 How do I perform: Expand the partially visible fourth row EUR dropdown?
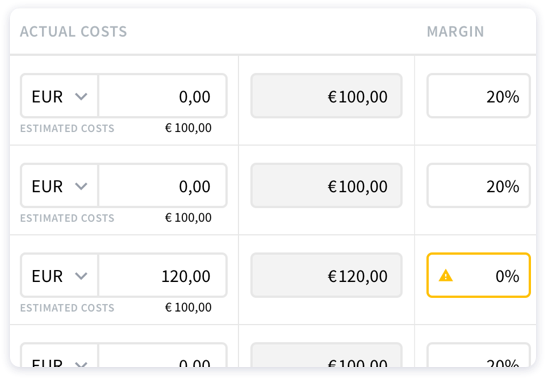click(59, 355)
